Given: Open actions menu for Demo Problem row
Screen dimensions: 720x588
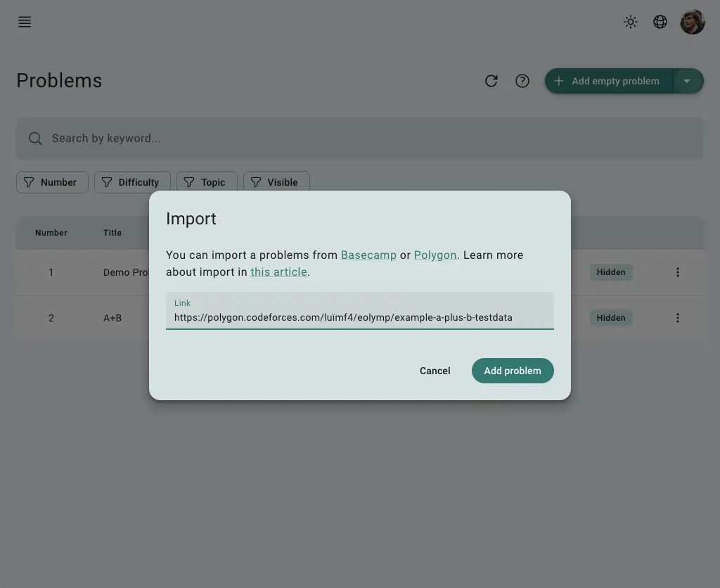Looking at the screenshot, I should 677,272.
